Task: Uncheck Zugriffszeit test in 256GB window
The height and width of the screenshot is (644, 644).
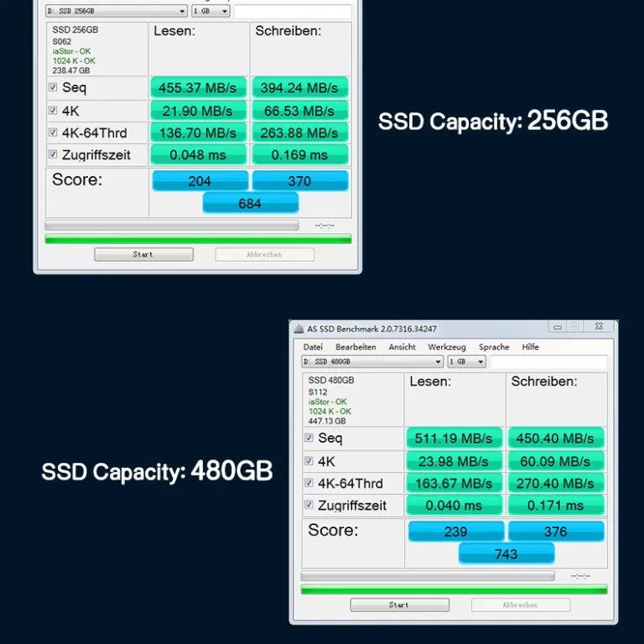Action: (53, 154)
